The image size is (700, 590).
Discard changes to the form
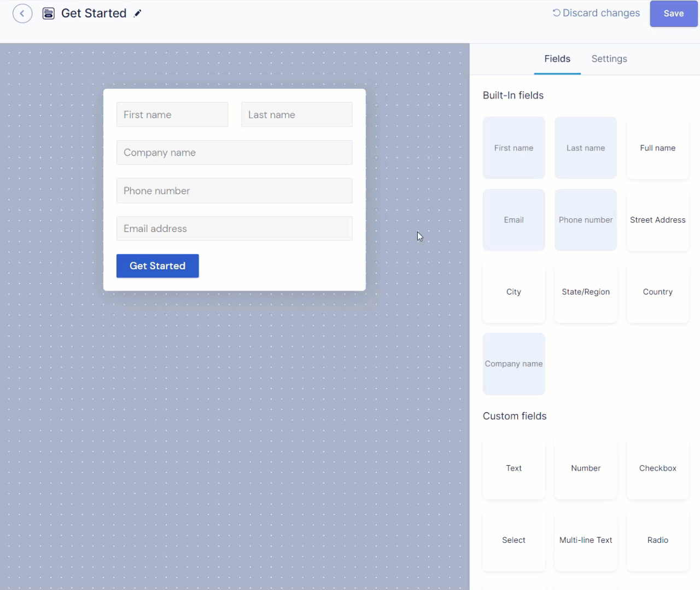[596, 13]
